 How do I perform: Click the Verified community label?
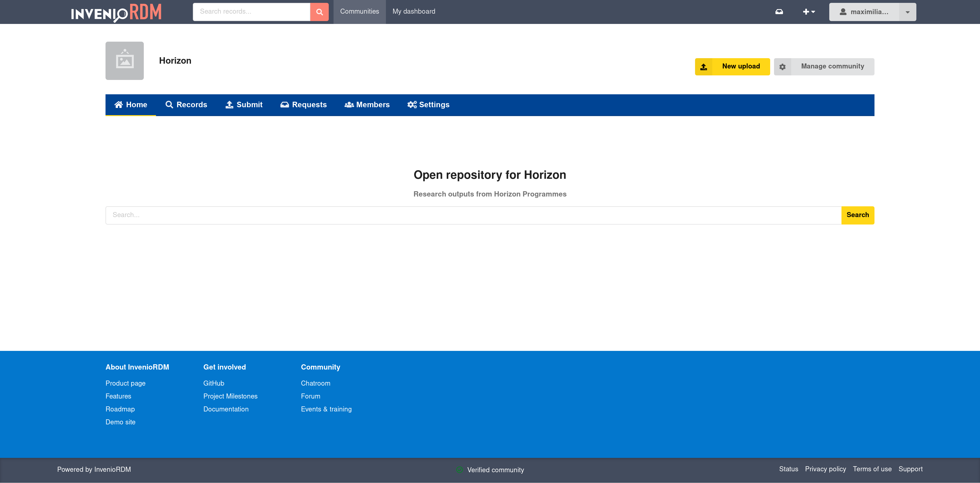pos(496,470)
